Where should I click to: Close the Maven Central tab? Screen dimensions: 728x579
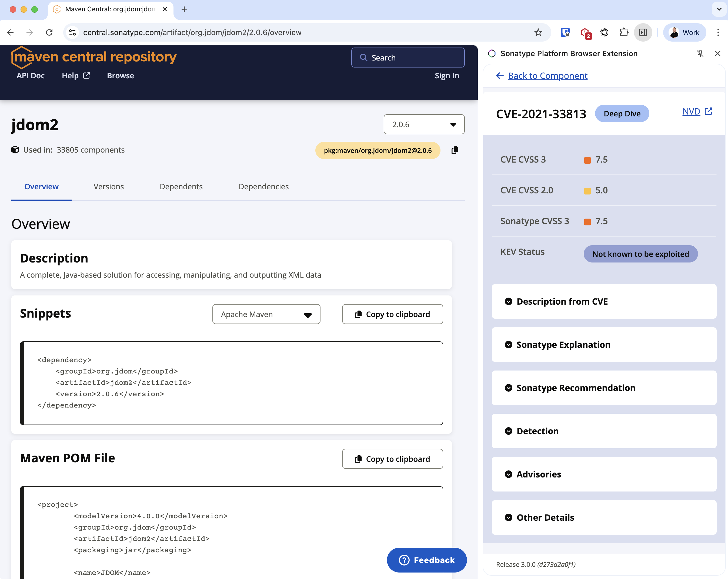point(165,9)
